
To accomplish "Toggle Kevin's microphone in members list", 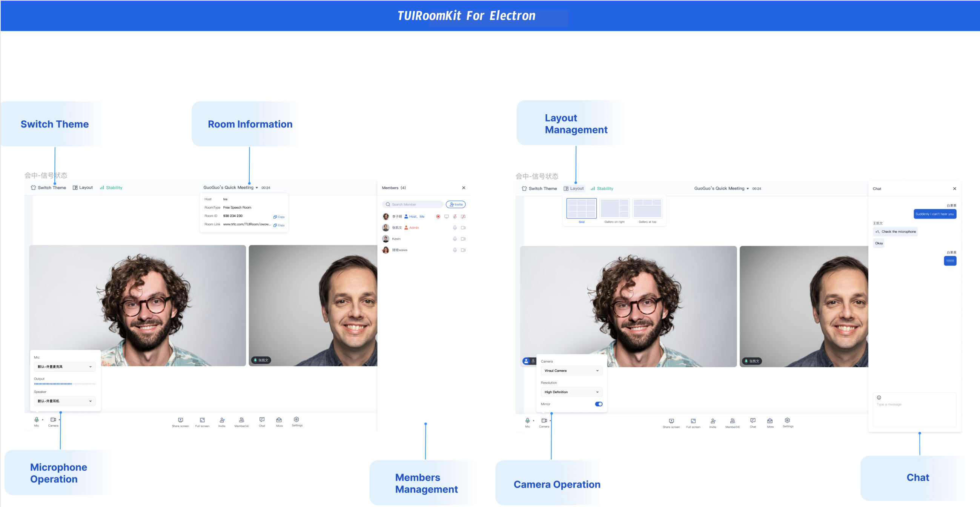I will pos(455,239).
